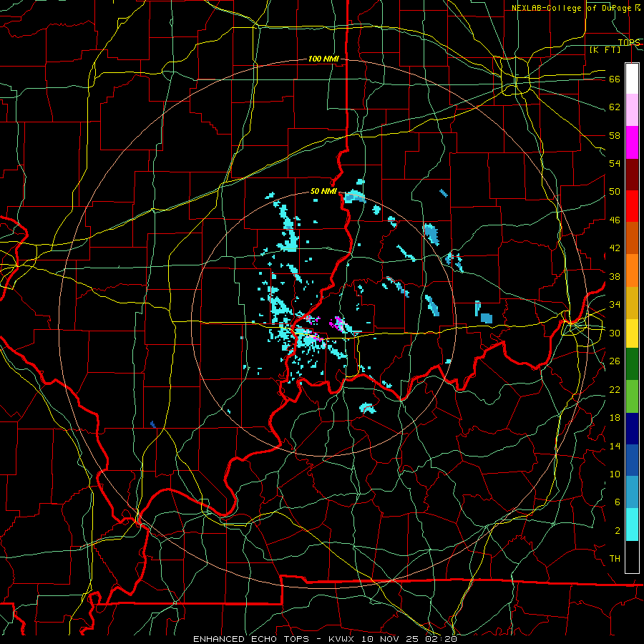Click the 14 legend value
This screenshot has height=644, width=644.
(x=615, y=447)
